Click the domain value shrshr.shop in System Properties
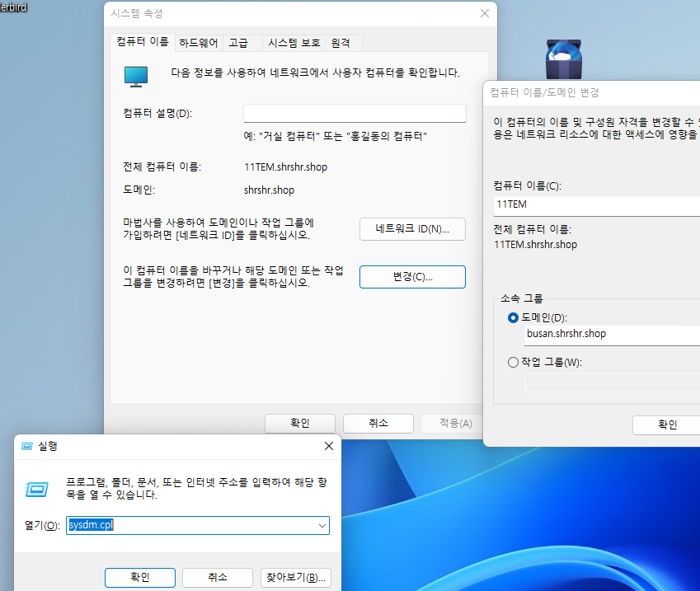 point(269,190)
